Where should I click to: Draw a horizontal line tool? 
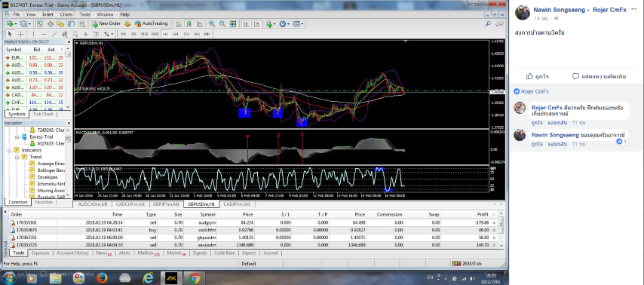(x=44, y=34)
